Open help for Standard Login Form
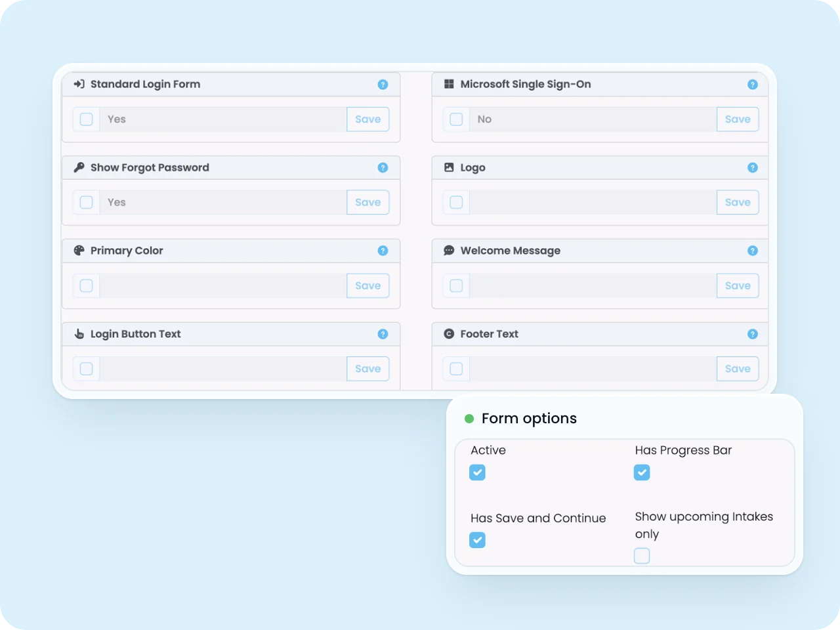The height and width of the screenshot is (630, 840). pos(383,85)
